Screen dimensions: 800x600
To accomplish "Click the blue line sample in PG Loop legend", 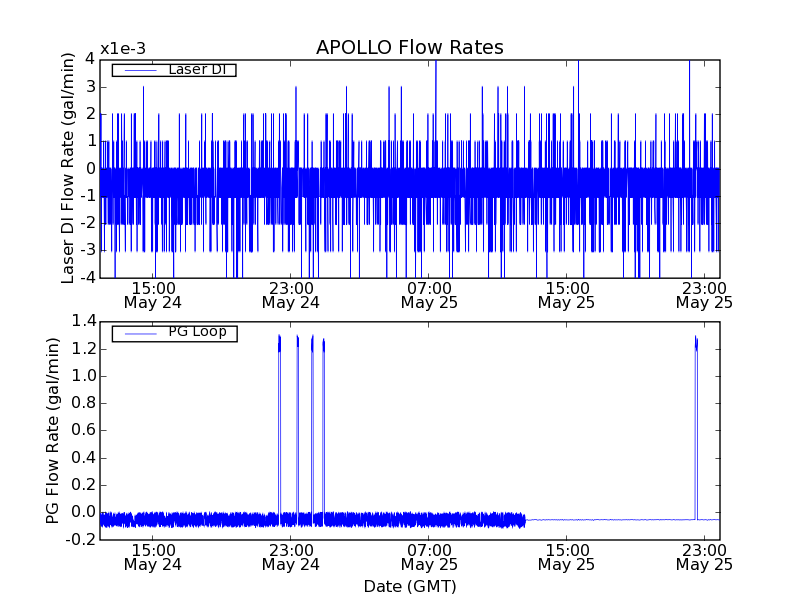I will [137, 333].
